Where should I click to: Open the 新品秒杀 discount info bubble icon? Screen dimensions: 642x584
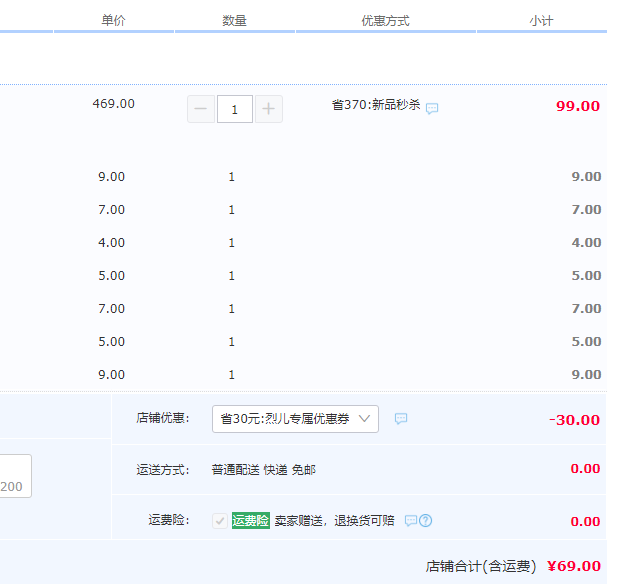432,109
